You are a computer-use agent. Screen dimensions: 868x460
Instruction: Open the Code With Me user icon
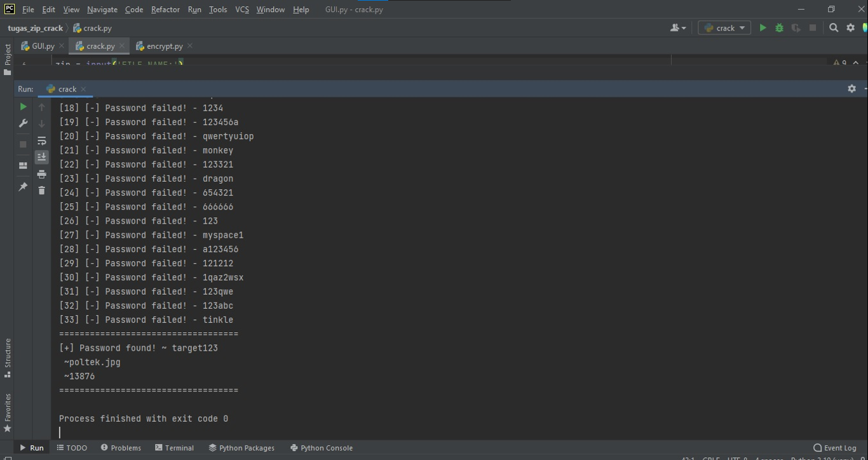(675, 28)
